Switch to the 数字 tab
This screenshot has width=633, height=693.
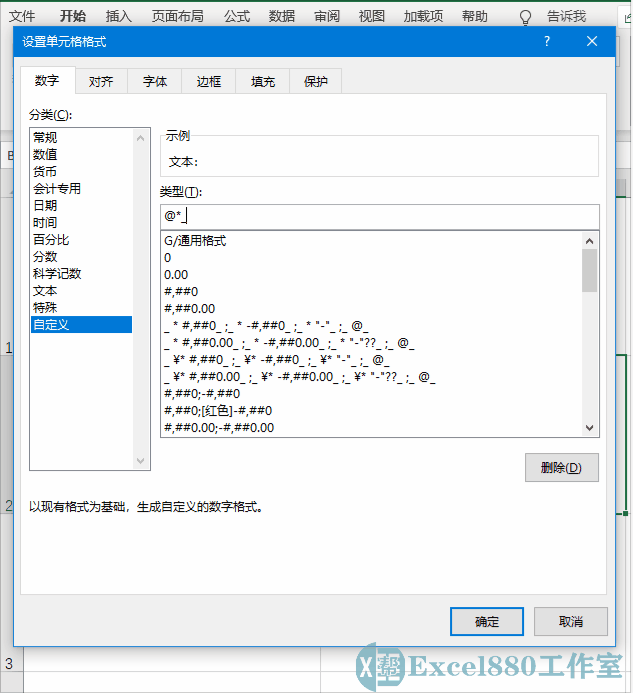click(x=47, y=80)
